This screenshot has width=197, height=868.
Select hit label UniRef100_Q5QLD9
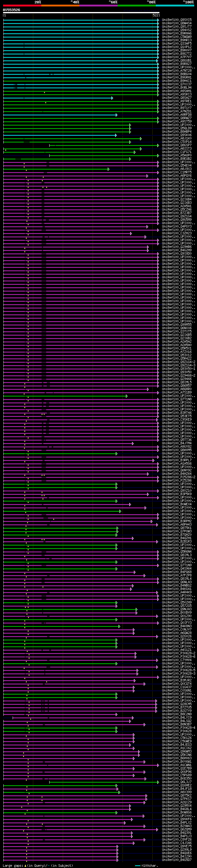177,128
